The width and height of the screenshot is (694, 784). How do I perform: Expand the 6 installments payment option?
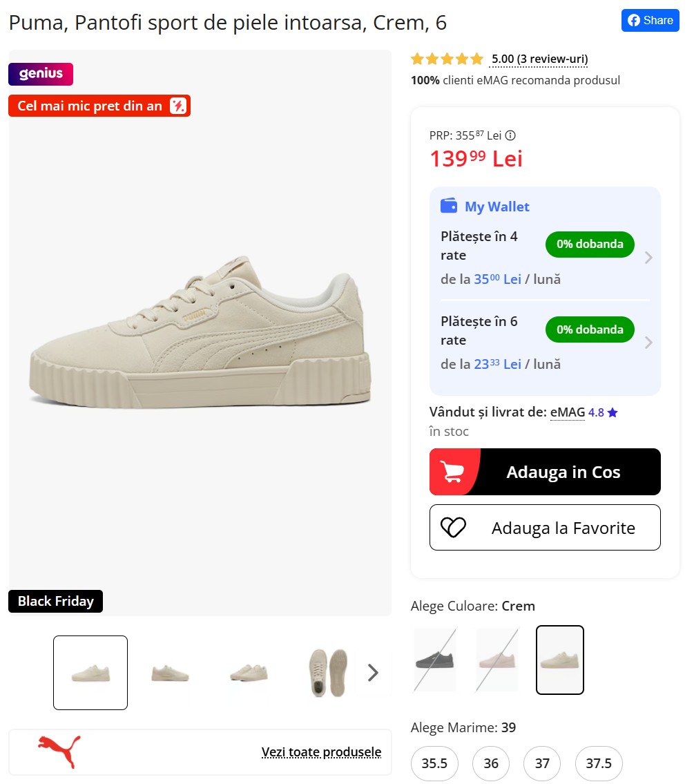tap(648, 343)
